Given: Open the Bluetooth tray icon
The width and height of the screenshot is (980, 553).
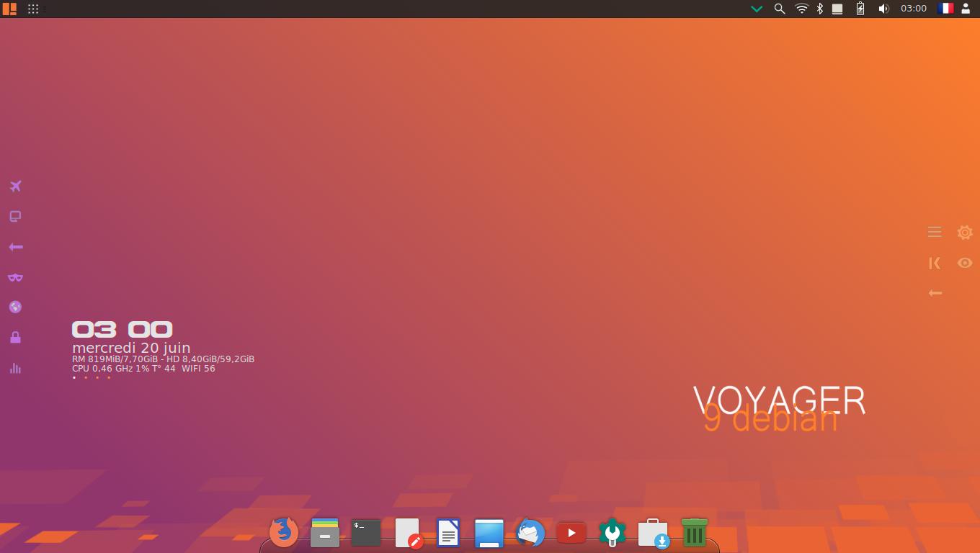Looking at the screenshot, I should tap(819, 9).
